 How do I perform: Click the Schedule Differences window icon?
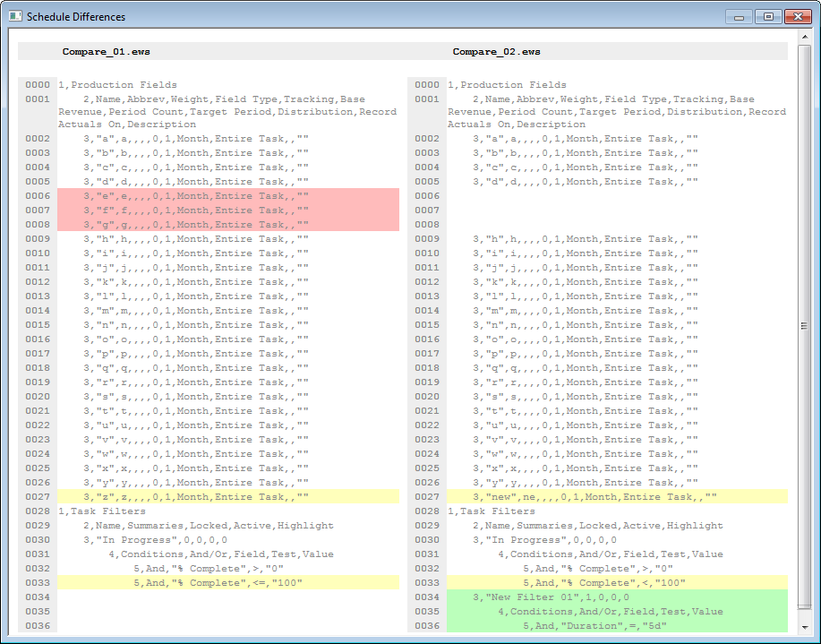[x=15, y=16]
